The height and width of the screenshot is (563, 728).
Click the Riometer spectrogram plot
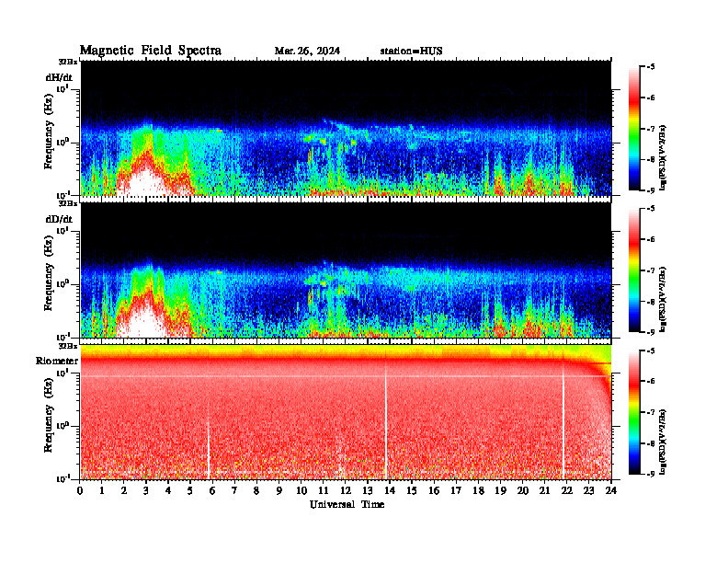tap(346, 412)
